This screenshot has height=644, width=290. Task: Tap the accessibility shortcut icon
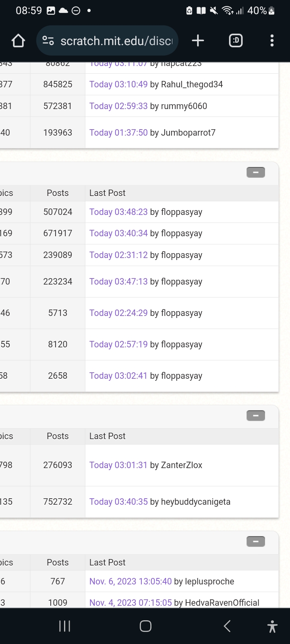(272, 626)
